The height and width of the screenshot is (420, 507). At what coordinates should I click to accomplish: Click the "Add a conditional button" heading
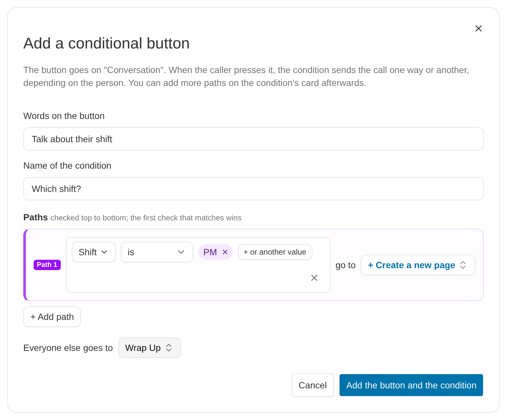[106, 43]
